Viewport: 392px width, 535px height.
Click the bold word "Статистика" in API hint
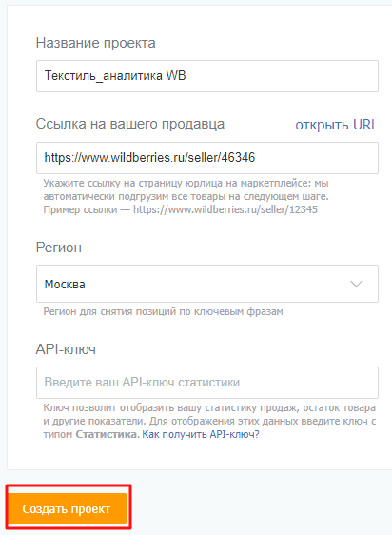click(107, 434)
